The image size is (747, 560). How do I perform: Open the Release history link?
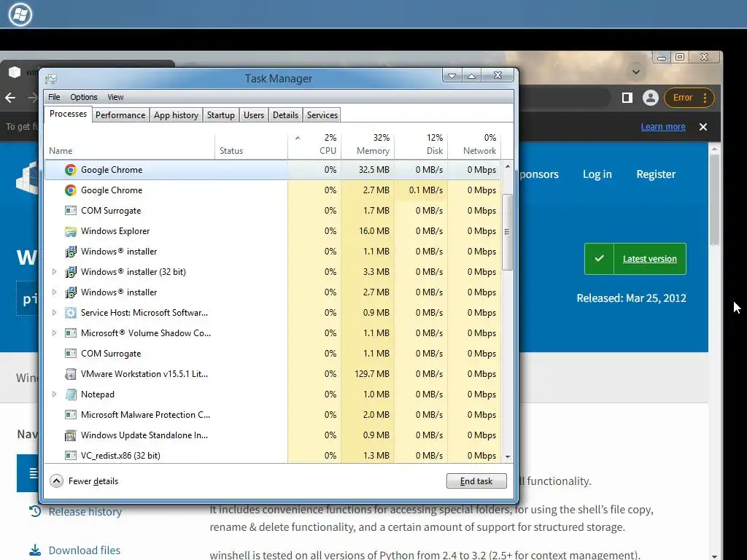point(85,511)
